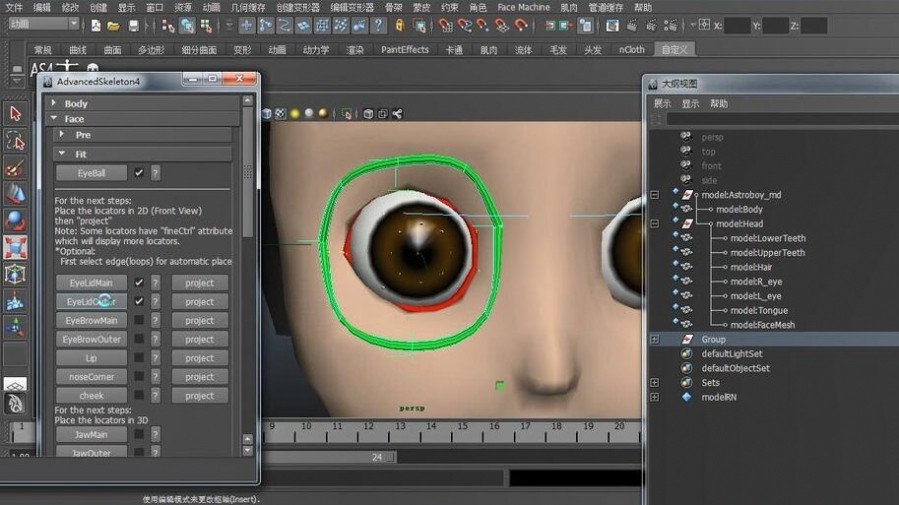Enable snap to curve magnet icon
Image resolution: width=899 pixels, height=505 pixels.
[464, 25]
